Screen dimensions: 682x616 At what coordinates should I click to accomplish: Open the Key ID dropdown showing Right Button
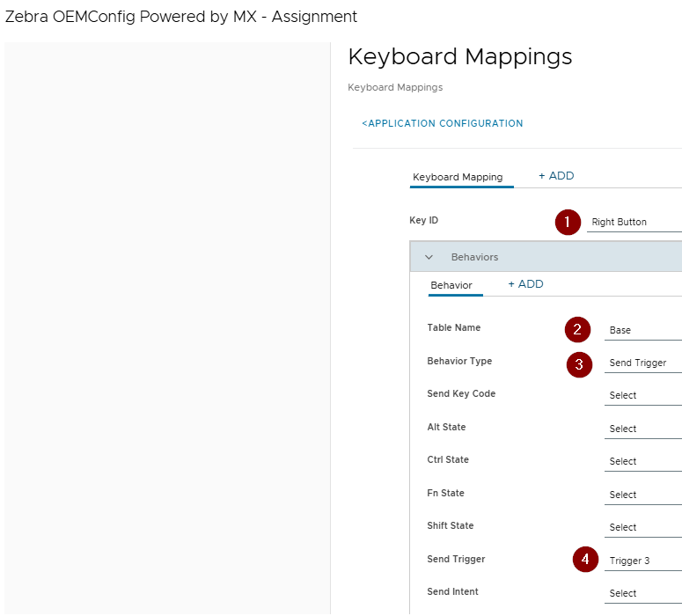tap(634, 222)
